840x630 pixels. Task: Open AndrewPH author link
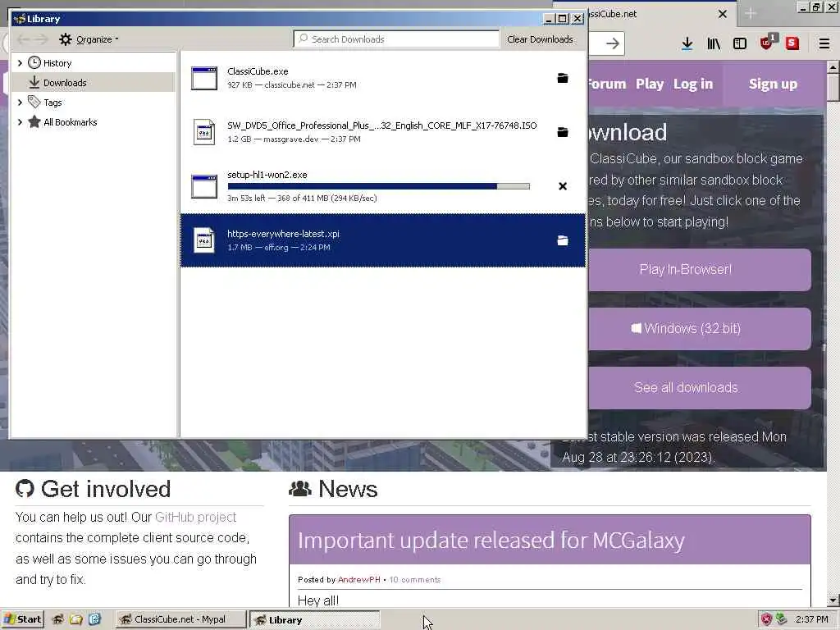[359, 580]
